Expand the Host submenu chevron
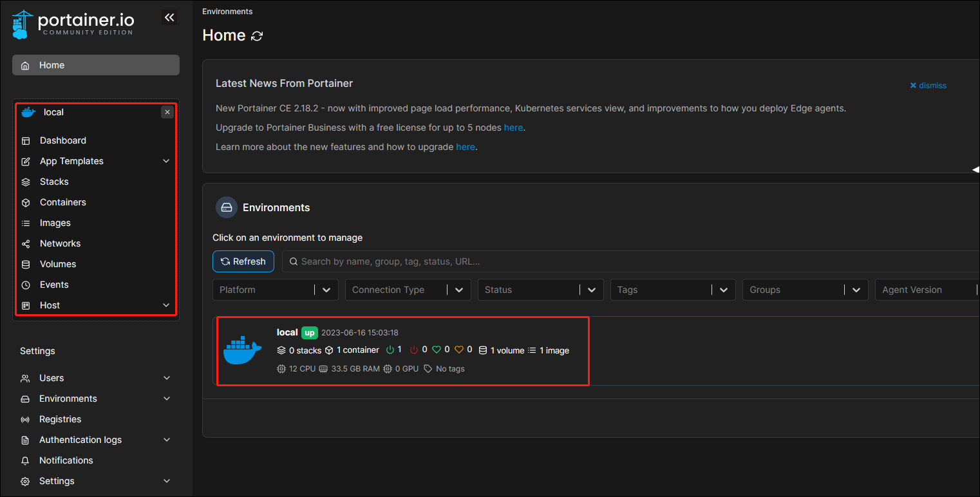980x497 pixels. (x=166, y=305)
